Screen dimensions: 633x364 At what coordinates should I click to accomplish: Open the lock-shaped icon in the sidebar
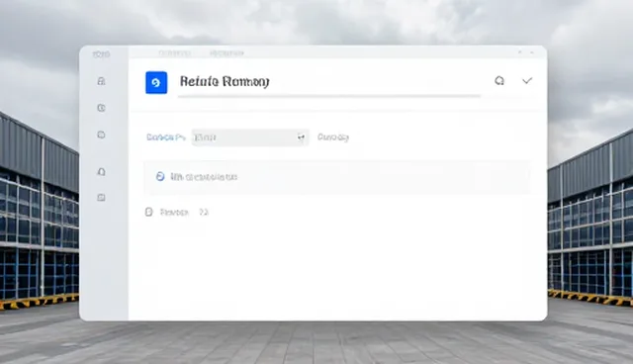pyautogui.click(x=101, y=81)
